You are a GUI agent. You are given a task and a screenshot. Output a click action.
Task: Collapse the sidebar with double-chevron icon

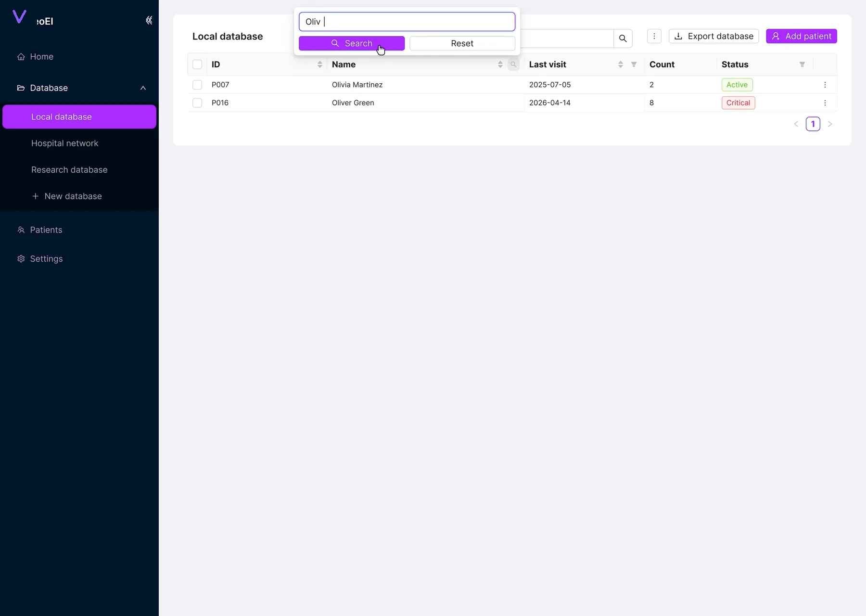click(149, 20)
